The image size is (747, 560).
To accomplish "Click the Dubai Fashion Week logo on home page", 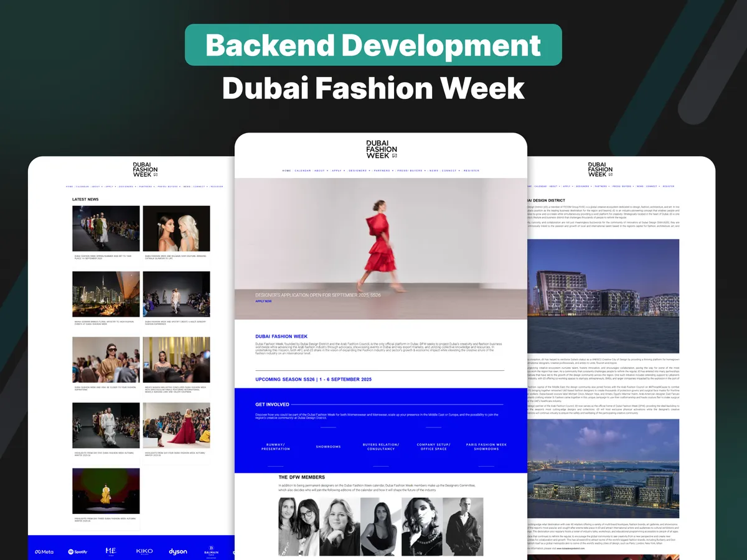I will click(381, 149).
